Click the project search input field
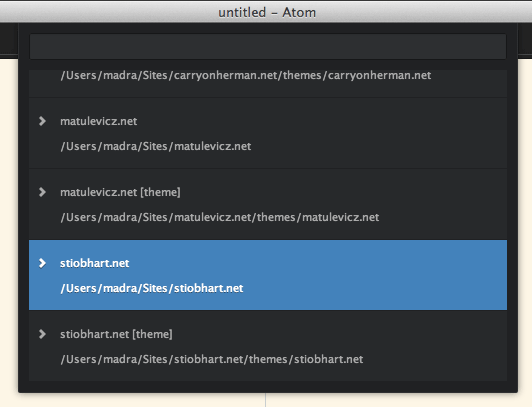 268,46
